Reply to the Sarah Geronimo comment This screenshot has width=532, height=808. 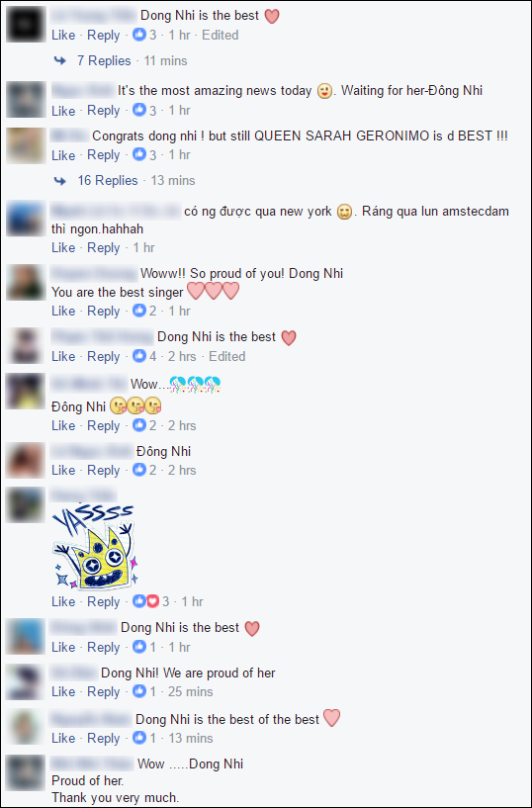(x=104, y=155)
